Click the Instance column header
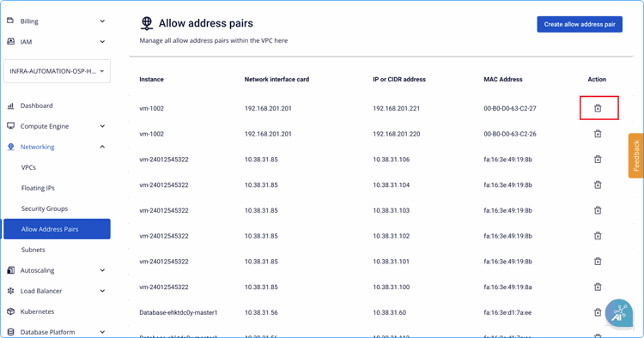The image size is (644, 338). click(151, 80)
